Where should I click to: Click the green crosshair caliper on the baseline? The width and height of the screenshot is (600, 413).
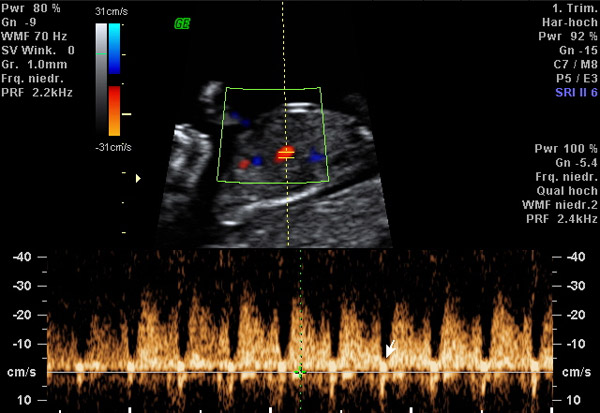click(x=299, y=373)
